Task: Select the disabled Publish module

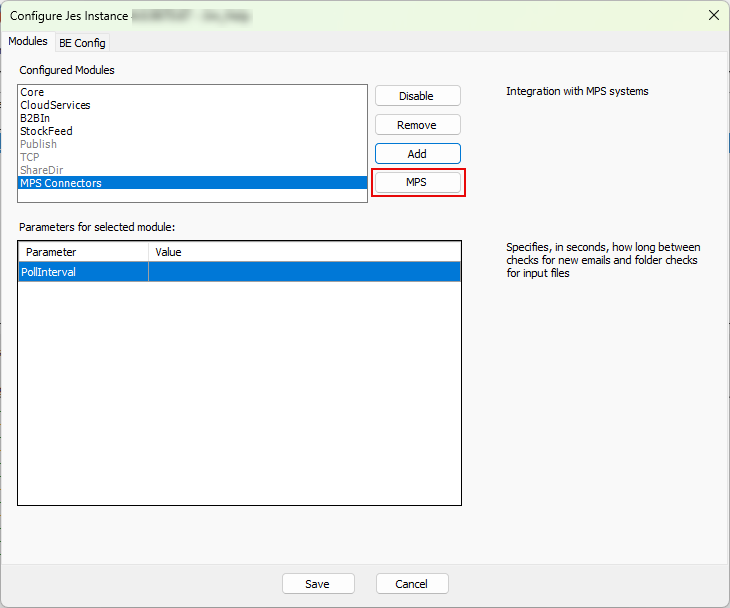Action: pos(192,144)
